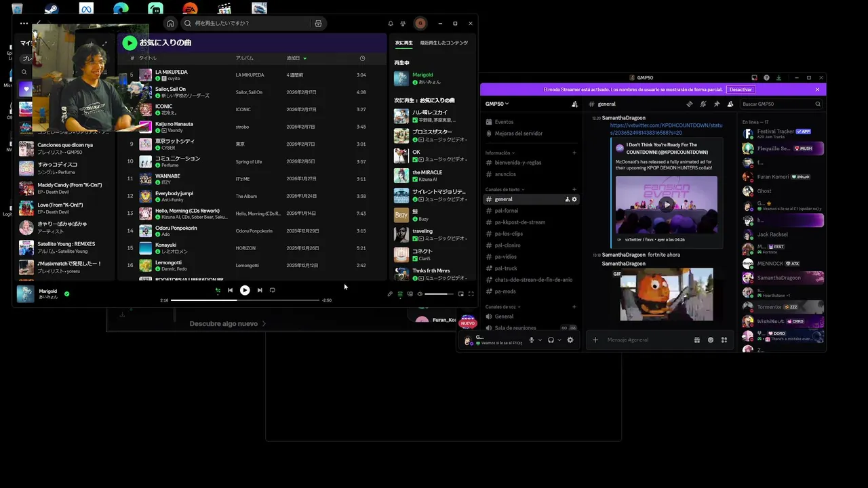Toggle Discord headphones deafen
Screen dimensions: 868x488
pos(551,340)
